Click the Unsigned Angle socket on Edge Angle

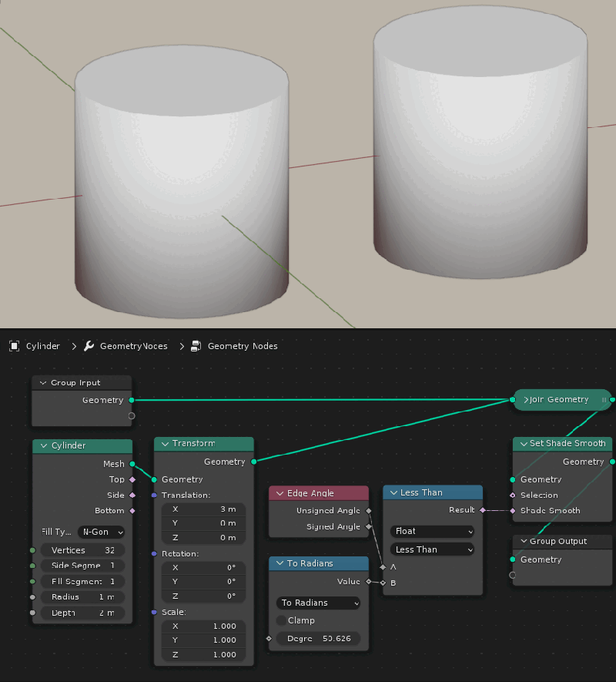367,509
